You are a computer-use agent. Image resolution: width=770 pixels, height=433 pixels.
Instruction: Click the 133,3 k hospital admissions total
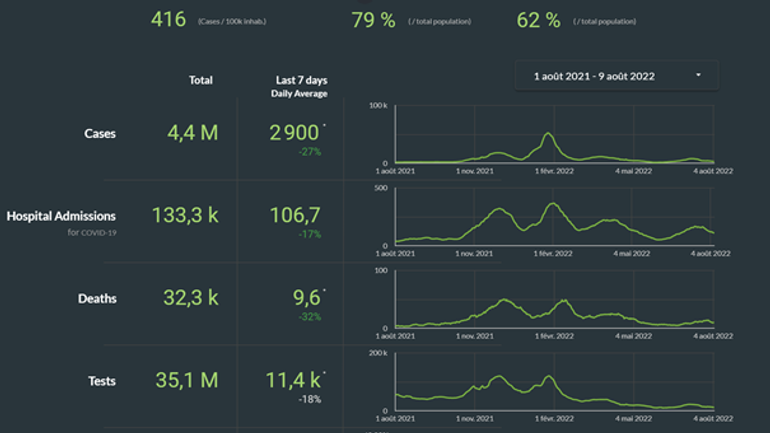tap(185, 215)
